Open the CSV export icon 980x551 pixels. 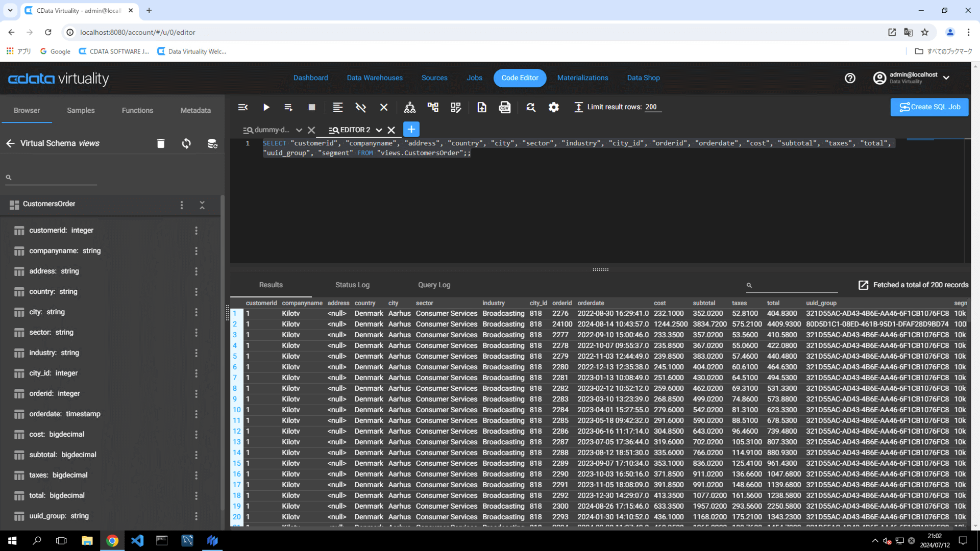coord(504,107)
